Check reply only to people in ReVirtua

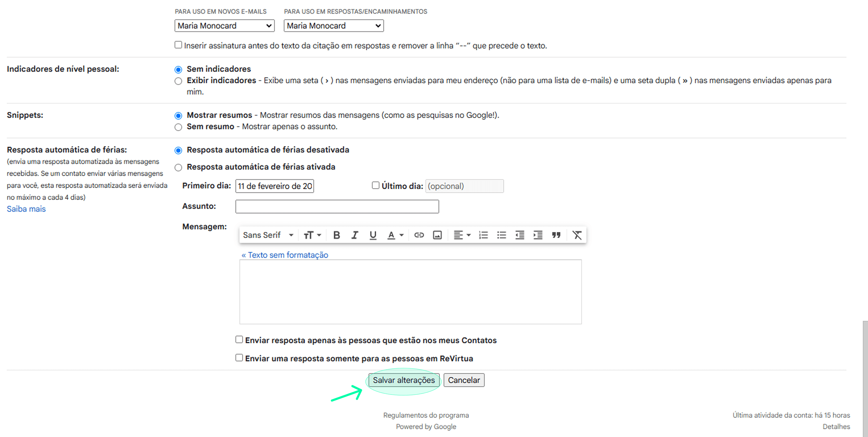coord(239,357)
